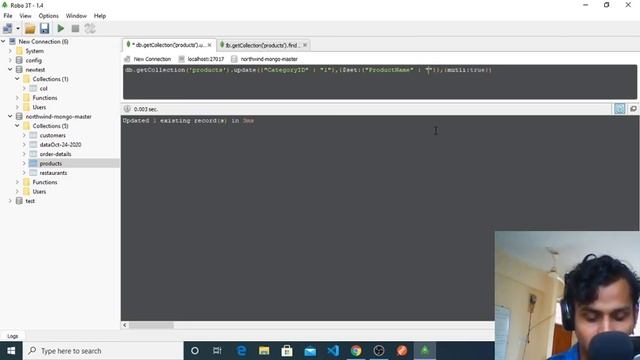This screenshot has width=640, height=360.
Task: Open the Logs panel button
Action: [13, 336]
